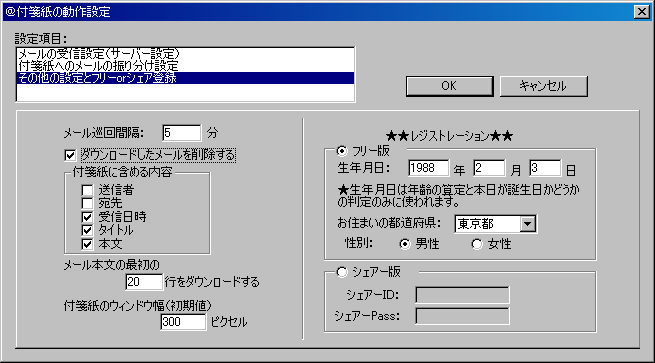The image size is (655, 363).
Task: Click the 設定項目: label
Action: coord(41,39)
